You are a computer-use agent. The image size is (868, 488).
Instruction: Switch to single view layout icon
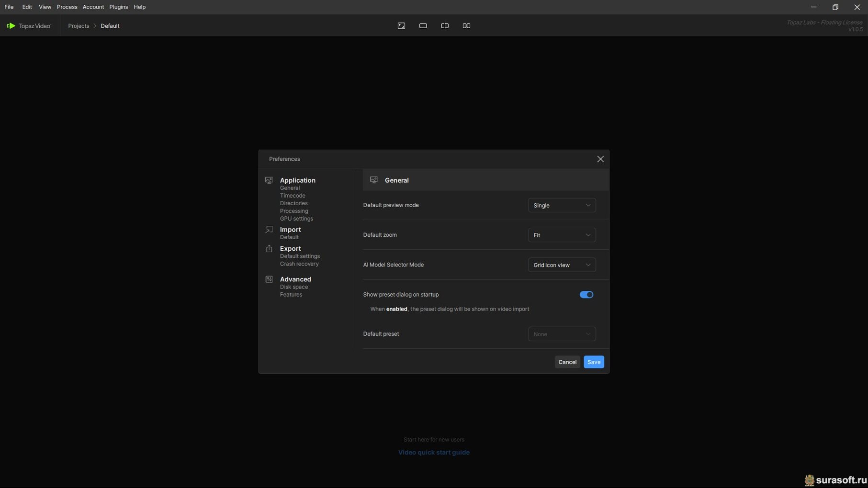tap(423, 26)
